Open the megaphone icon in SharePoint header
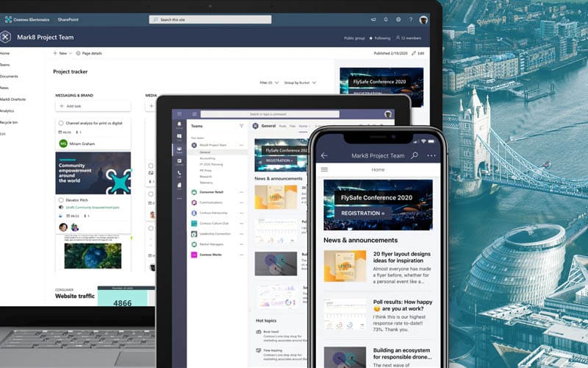 (x=373, y=20)
